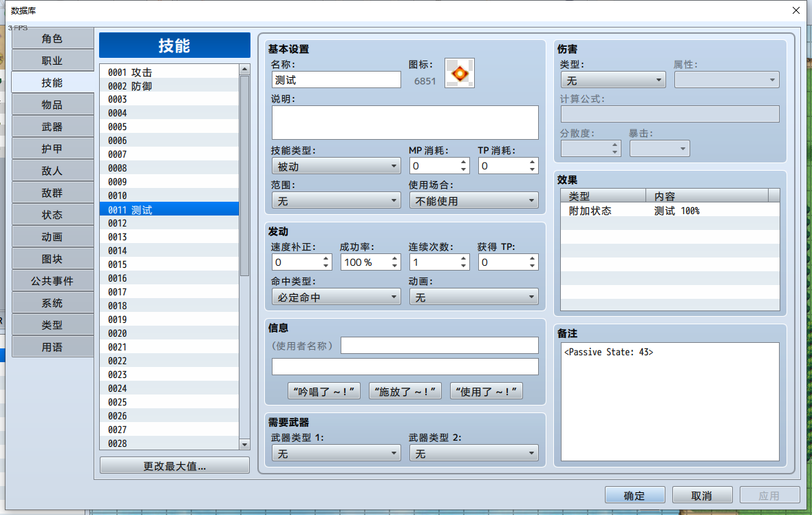Decrease the 成功率 value

[394, 266]
